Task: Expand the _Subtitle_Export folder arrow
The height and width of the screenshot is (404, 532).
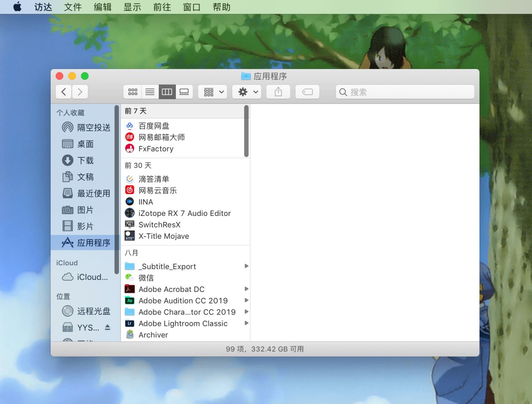Action: (x=246, y=266)
